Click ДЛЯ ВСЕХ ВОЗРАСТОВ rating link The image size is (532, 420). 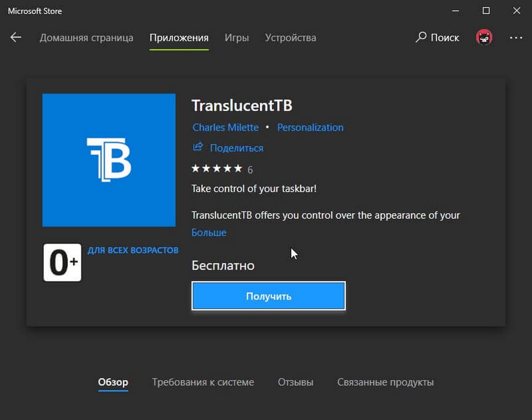[133, 250]
